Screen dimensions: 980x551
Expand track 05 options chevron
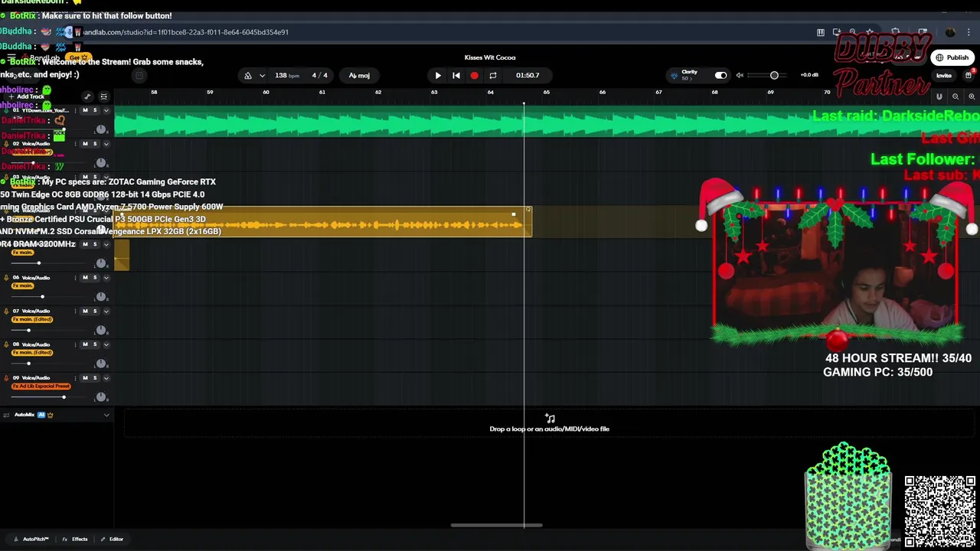click(106, 244)
